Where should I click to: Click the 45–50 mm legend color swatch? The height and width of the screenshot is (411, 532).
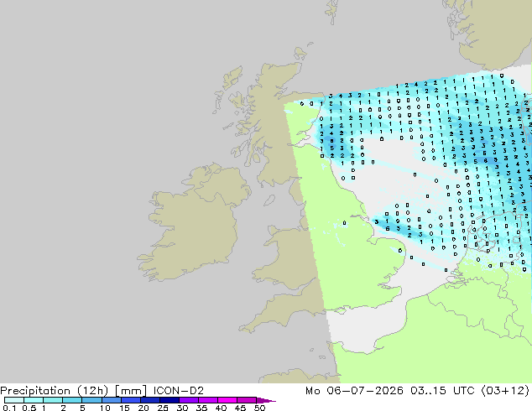click(x=247, y=400)
